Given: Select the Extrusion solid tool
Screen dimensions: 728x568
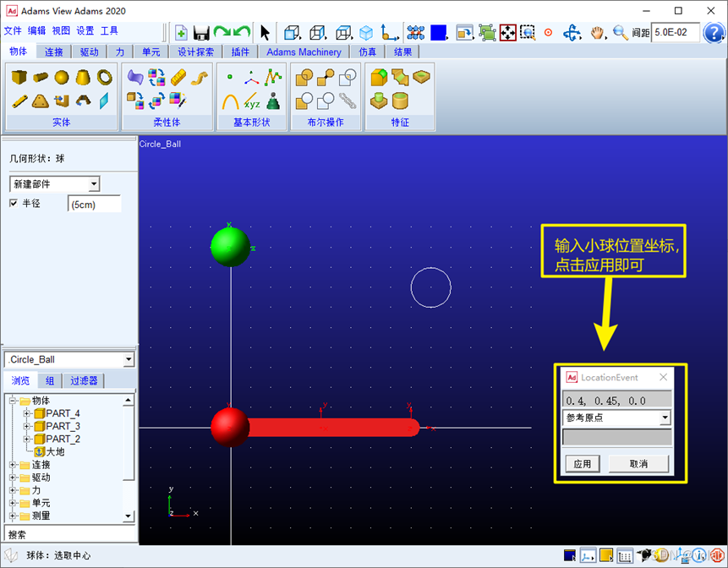Looking at the screenshot, I should tap(61, 101).
